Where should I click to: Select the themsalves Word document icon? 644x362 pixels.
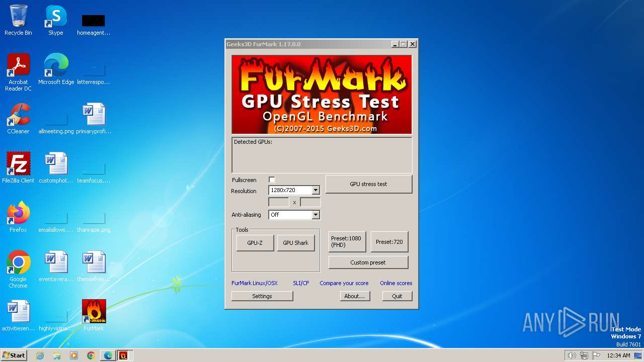[94, 266]
